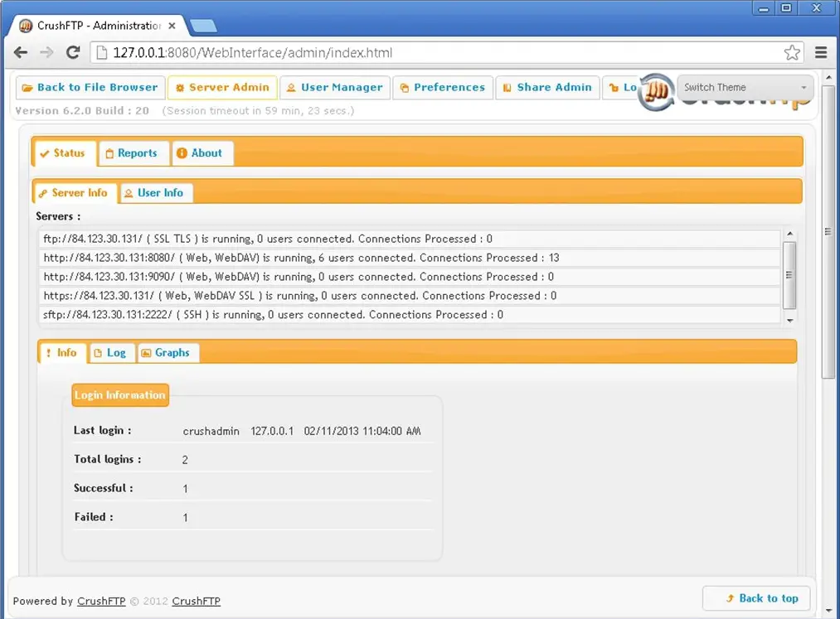Image resolution: width=840 pixels, height=619 pixels.
Task: Switch to the About tab
Action: coord(202,153)
